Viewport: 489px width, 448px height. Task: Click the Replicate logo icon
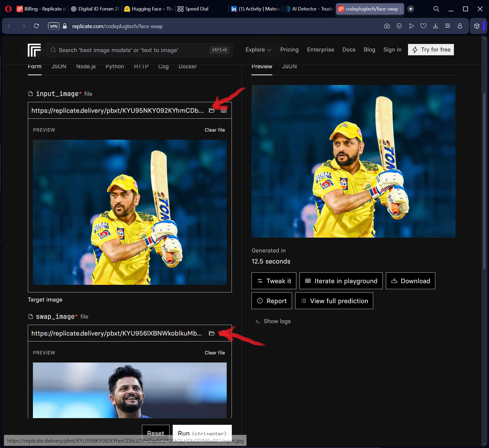[x=34, y=50]
